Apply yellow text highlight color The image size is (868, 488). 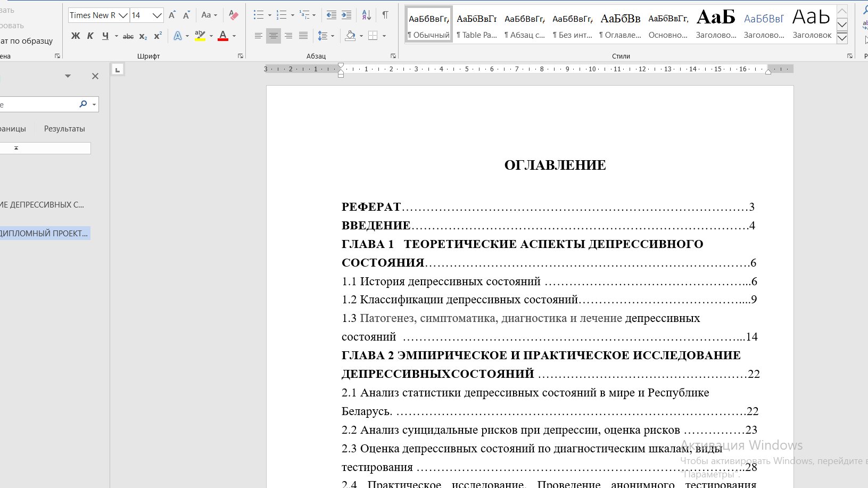coord(200,36)
